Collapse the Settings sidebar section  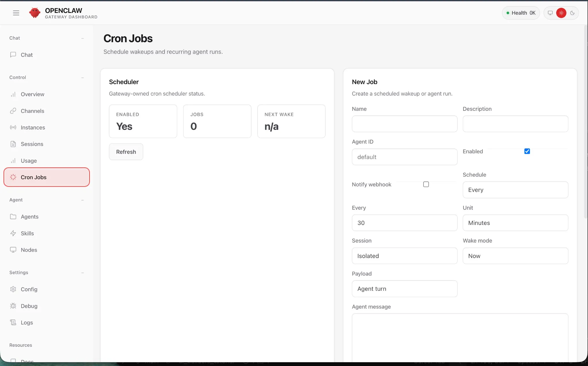tap(82, 273)
